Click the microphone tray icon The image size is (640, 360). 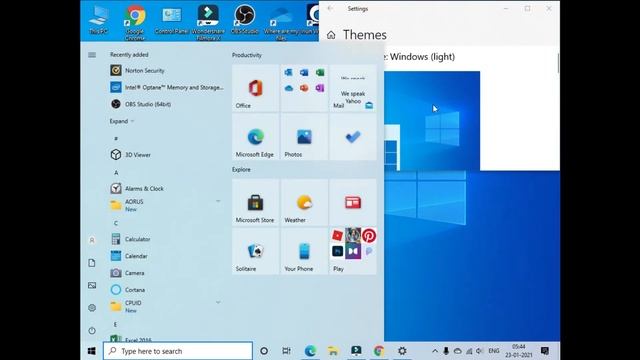tap(446, 351)
